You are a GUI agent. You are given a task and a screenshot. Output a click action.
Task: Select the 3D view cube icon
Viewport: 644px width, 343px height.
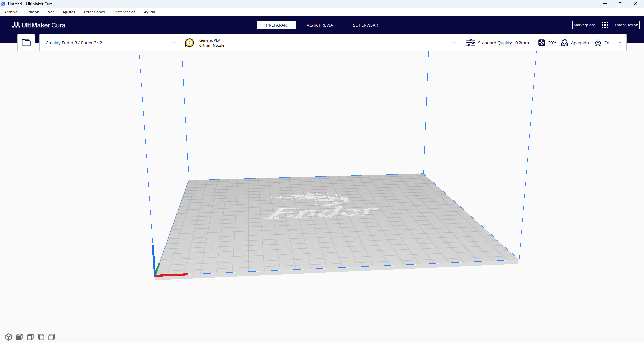(x=9, y=337)
